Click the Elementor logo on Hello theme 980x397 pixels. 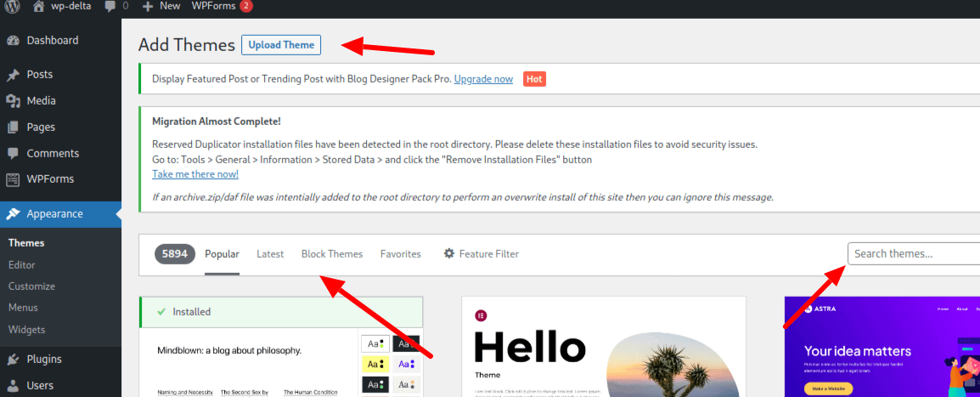click(x=482, y=315)
